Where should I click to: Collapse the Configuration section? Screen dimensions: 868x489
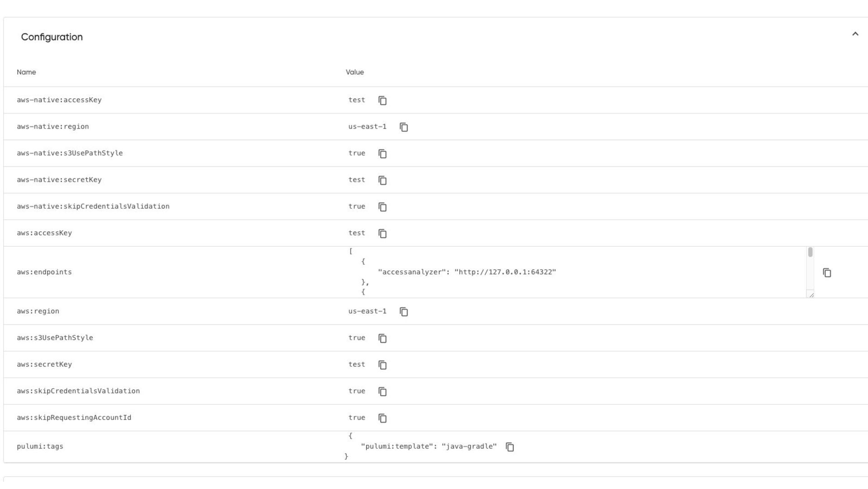tap(855, 34)
